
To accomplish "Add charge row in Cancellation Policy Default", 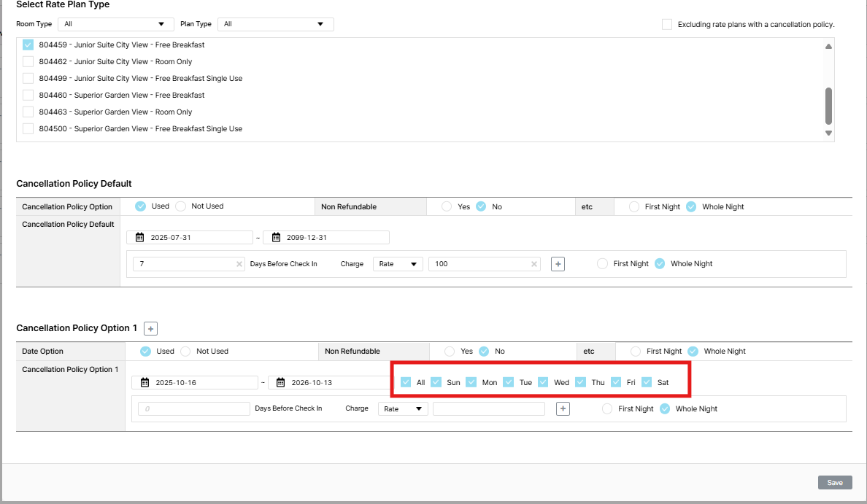I will [558, 264].
